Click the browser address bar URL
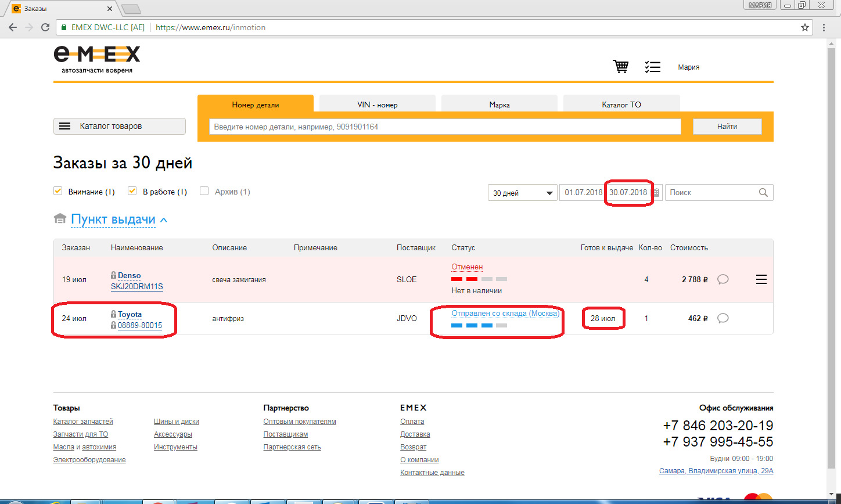 (x=211, y=27)
